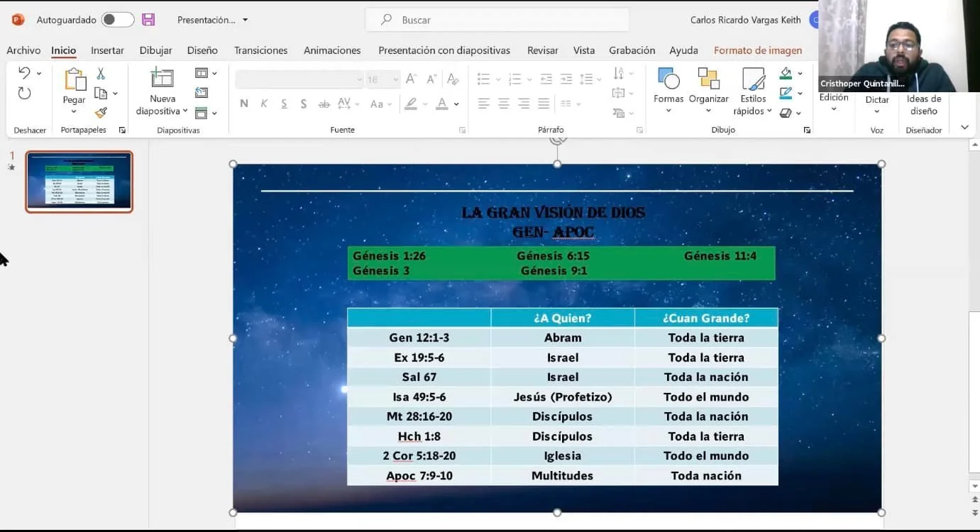Open the Archivo menu

click(23, 50)
